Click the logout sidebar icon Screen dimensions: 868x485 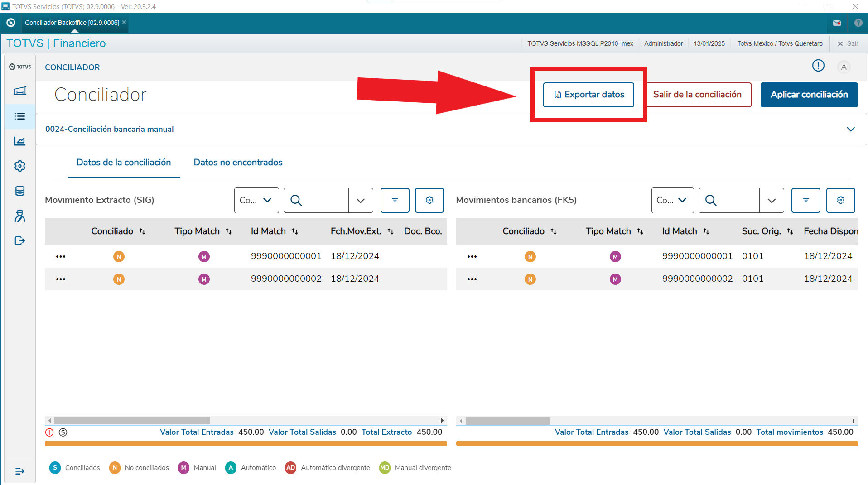19,240
